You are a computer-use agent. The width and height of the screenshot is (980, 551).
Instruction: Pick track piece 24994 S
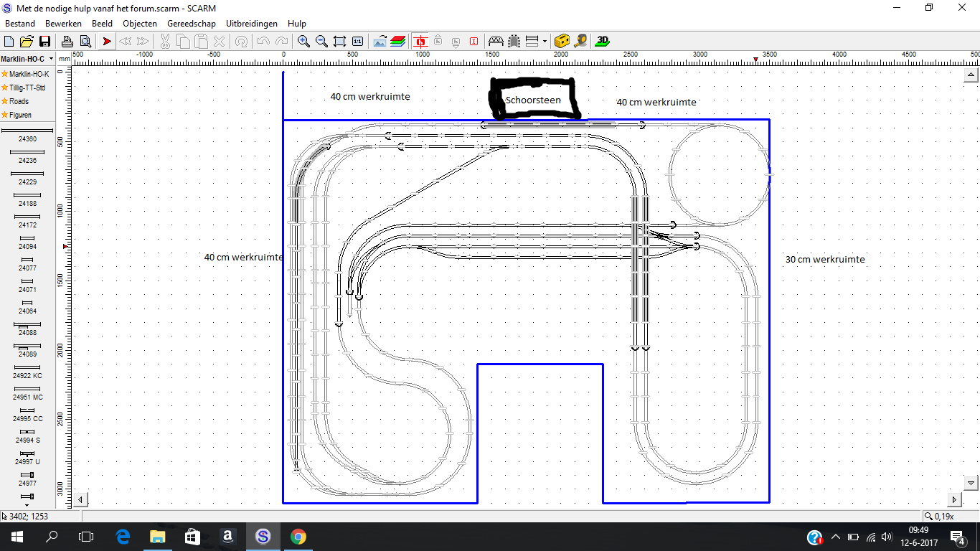[27, 435]
